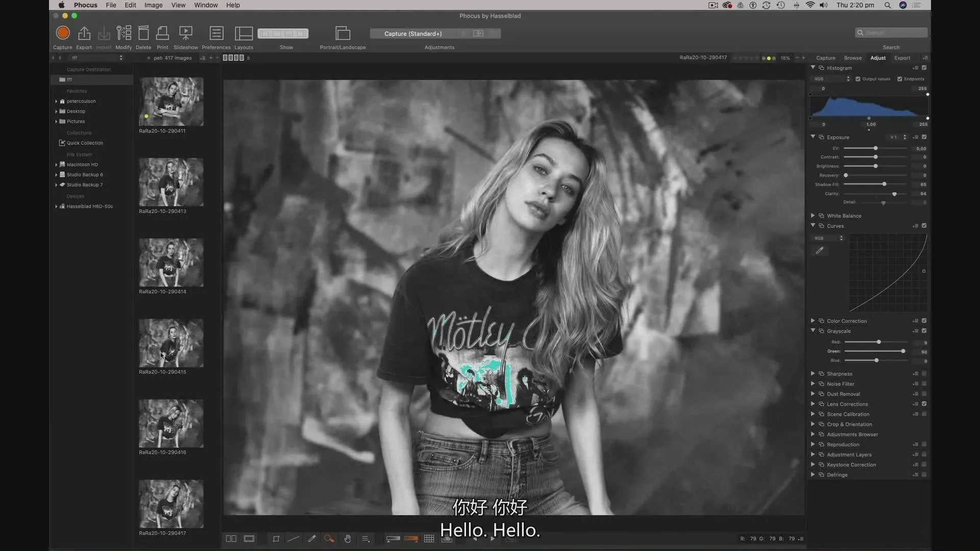
Task: Switch to the Capture tab in right panel
Action: pos(825,58)
